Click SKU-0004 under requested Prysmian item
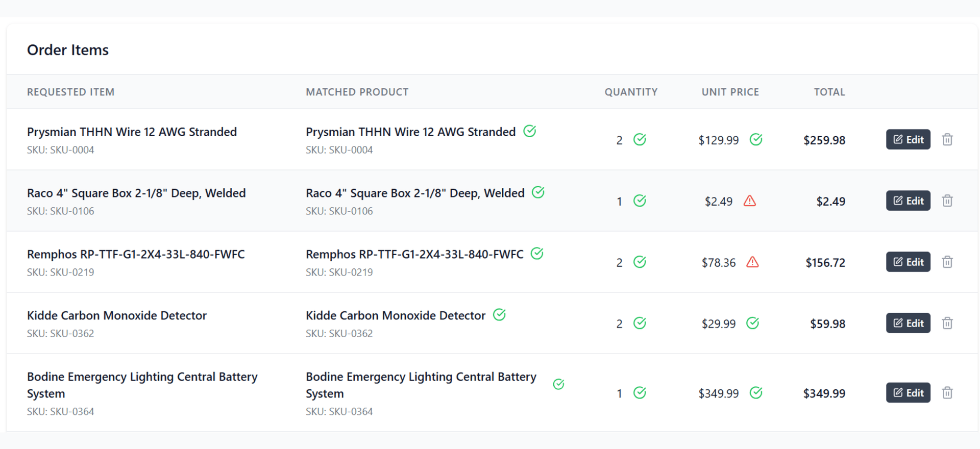This screenshot has height=449, width=980. [x=61, y=150]
